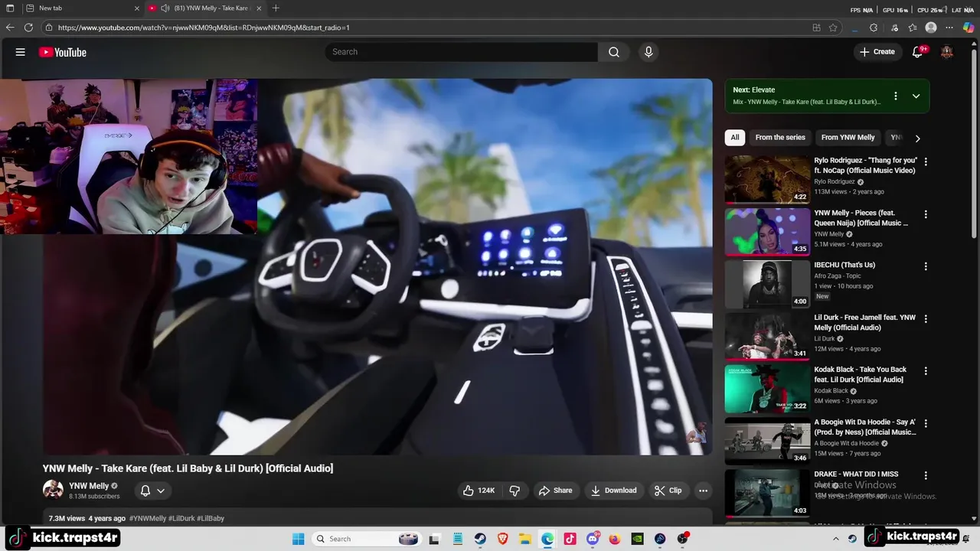Open Edge tab actions menu
This screenshot has width=980, height=551.
coord(10,8)
